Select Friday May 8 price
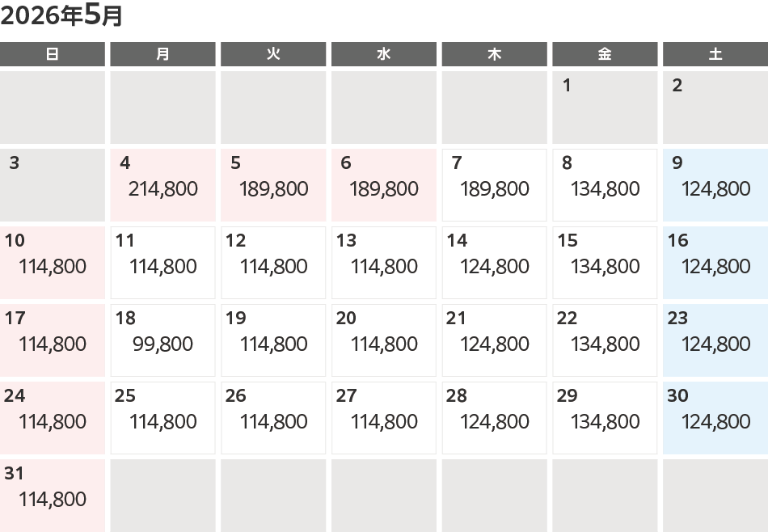Viewport: 768px width, 532px height. (x=605, y=188)
